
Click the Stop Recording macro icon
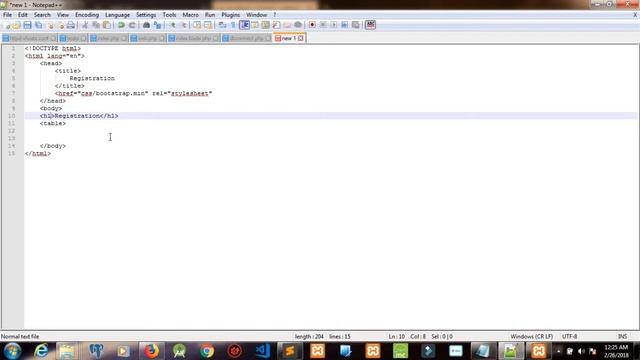point(323,25)
